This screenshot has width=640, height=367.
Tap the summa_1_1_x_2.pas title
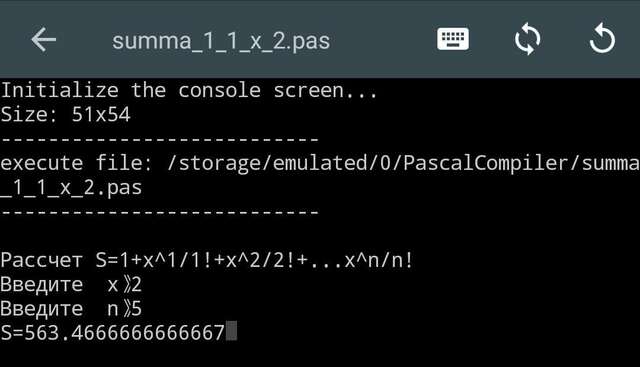pos(221,41)
